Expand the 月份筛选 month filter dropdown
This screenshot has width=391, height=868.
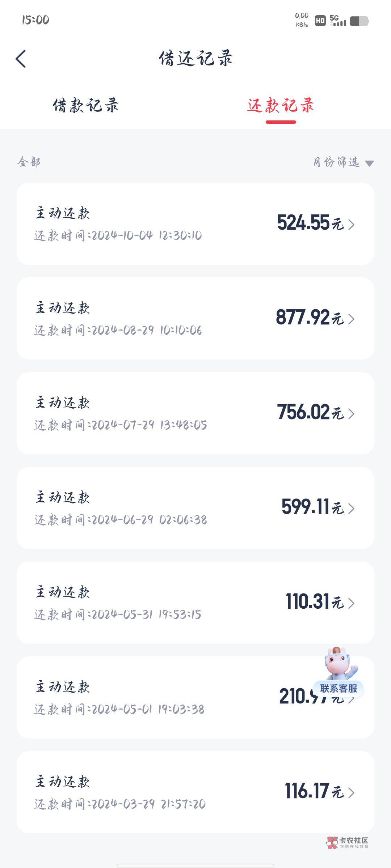pyautogui.click(x=337, y=162)
